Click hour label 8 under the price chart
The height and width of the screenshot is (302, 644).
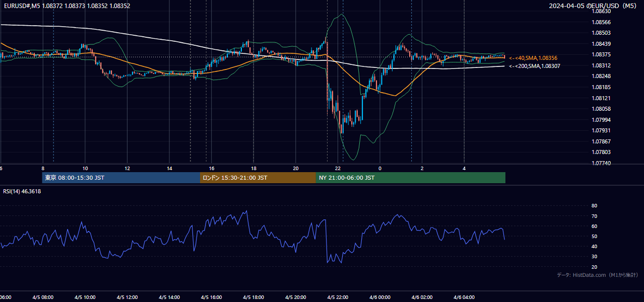coord(43,169)
